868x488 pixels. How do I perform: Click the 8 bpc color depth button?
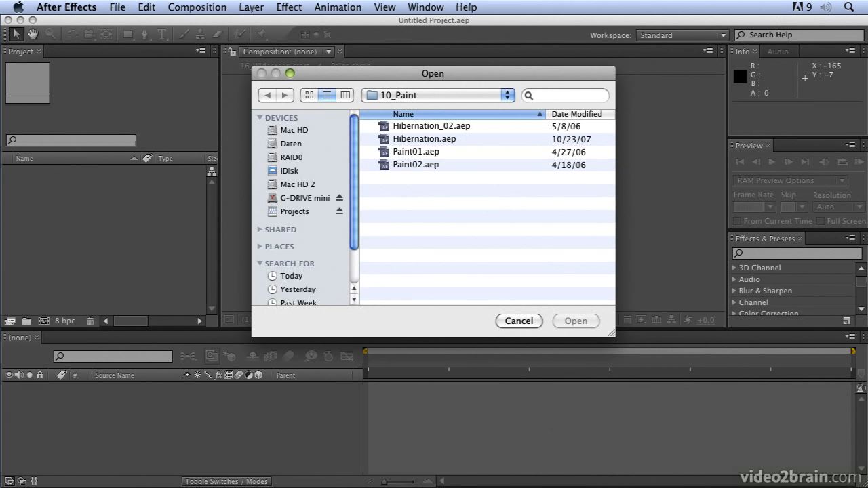tap(65, 321)
